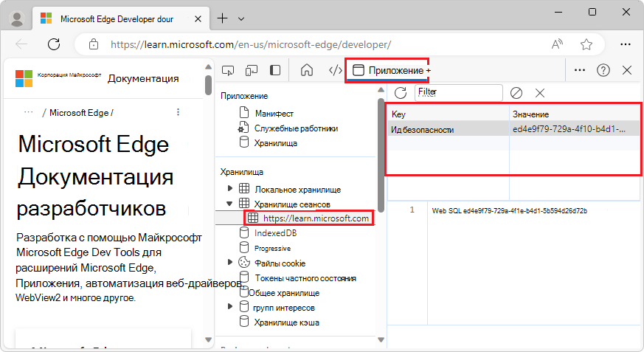Viewport: 644px width, 352px height.
Task: Activate Read Aloud icon
Action: (x=557, y=44)
